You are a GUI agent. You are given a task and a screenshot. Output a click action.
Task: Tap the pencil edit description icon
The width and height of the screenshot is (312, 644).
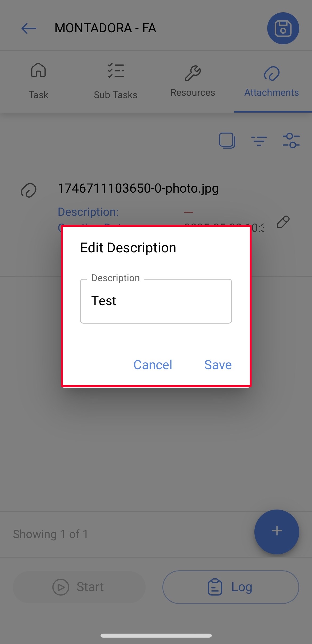click(x=283, y=222)
